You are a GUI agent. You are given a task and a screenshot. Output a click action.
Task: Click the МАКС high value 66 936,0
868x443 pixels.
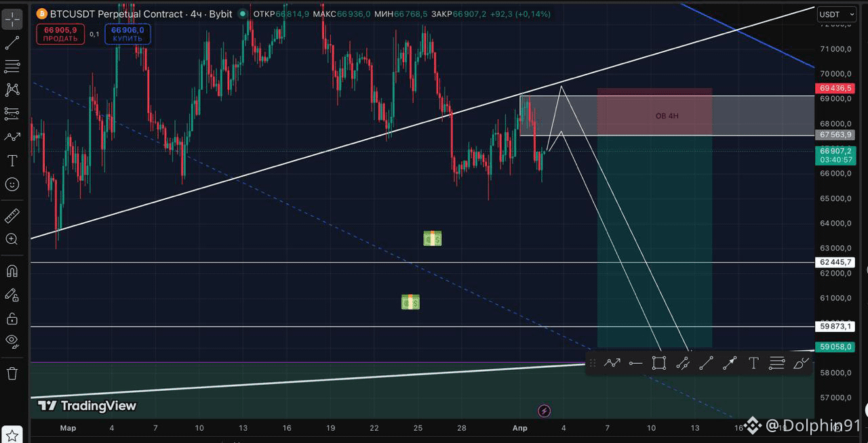[x=353, y=14]
